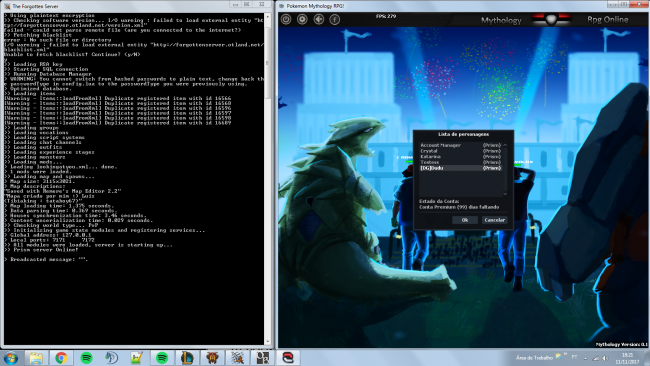
Task: Switch to the Pokemon Mythology Pokeball taskbar icon
Action: click(x=288, y=358)
